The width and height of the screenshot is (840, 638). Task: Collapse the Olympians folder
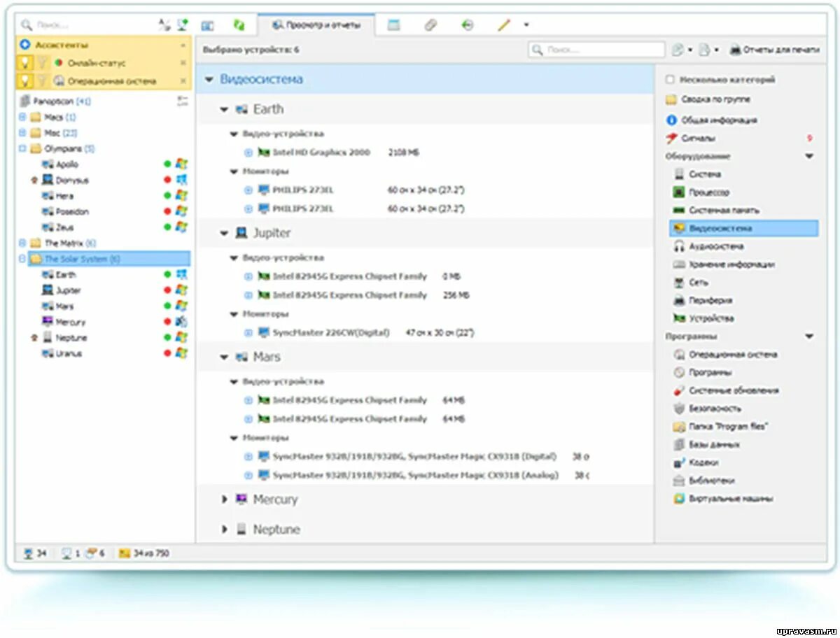[x=22, y=149]
